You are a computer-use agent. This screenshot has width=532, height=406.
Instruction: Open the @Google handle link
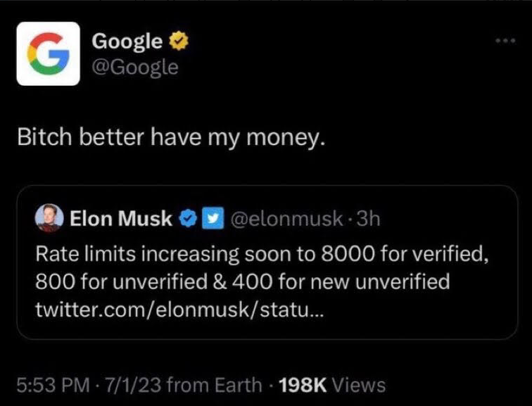[134, 67]
